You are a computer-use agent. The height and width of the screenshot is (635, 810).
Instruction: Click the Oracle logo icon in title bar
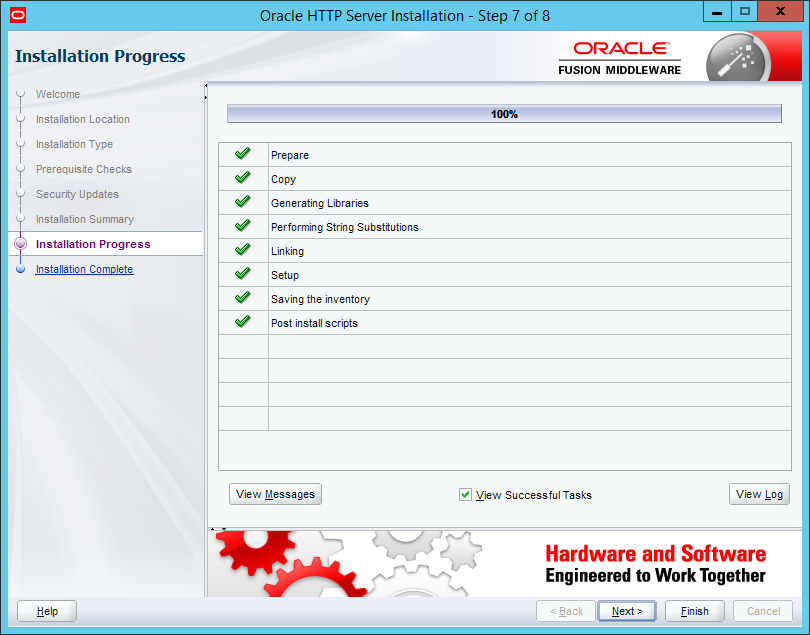point(16,15)
